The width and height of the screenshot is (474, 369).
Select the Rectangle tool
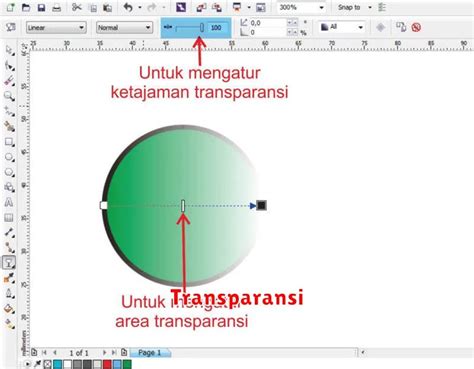[9, 142]
